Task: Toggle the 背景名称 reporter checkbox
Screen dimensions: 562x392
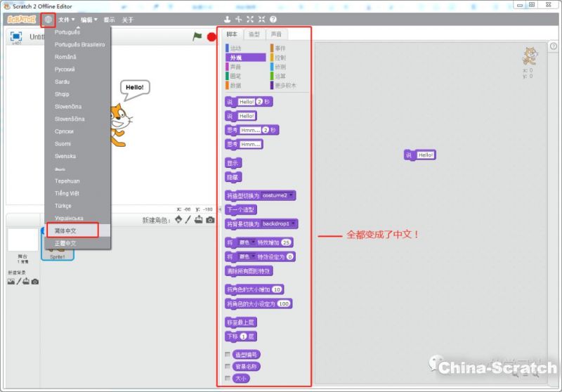Action: (x=227, y=366)
